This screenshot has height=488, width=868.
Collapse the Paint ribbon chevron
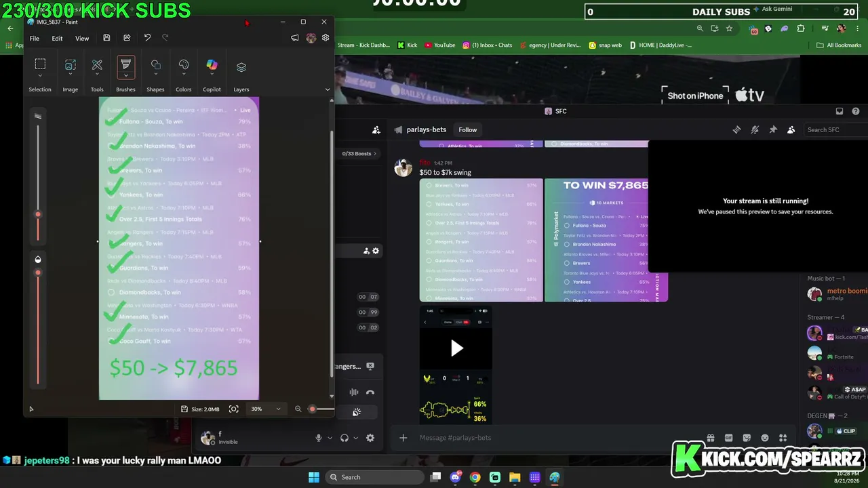point(328,89)
